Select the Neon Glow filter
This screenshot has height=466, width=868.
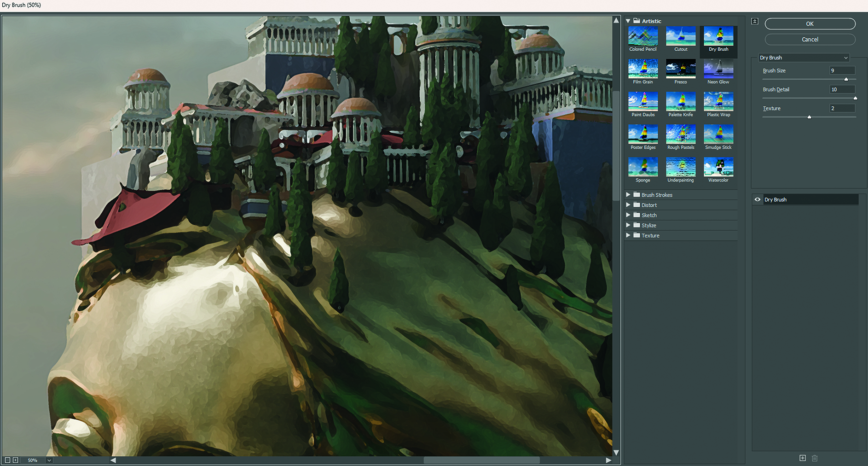pos(718,69)
